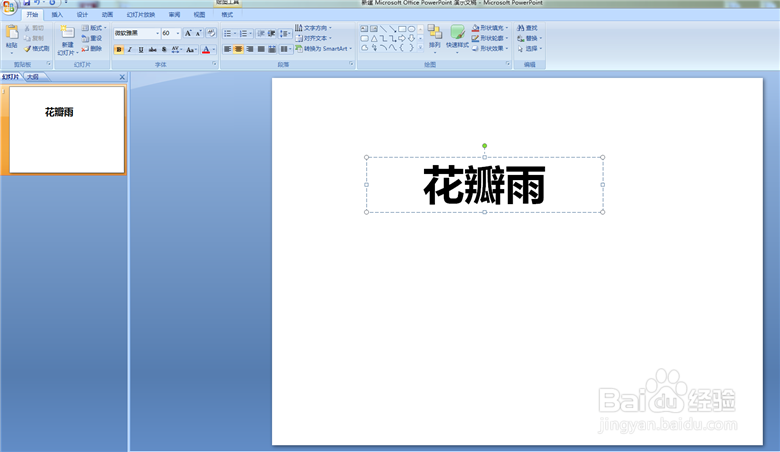Click the Decrease Indent icon
This screenshot has height=452, width=780.
pos(261,33)
